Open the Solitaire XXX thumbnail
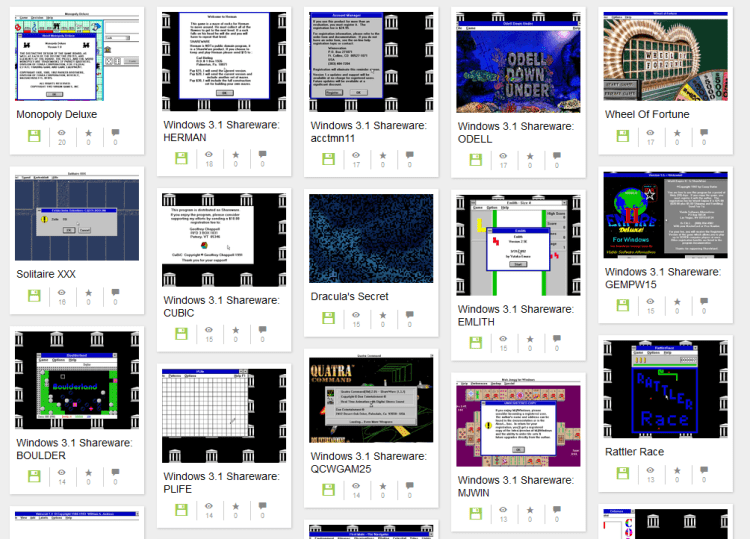 pyautogui.click(x=77, y=216)
